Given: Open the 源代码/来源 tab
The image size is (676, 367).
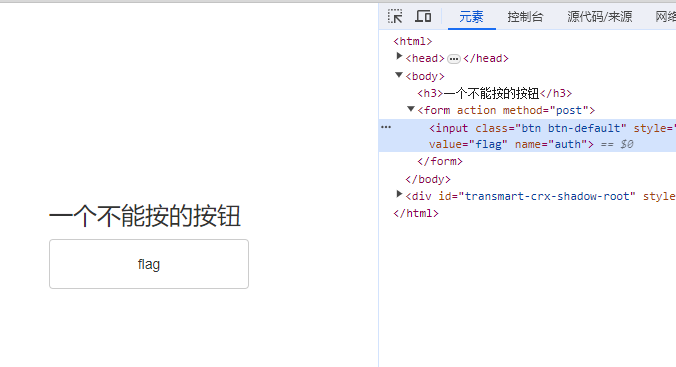Looking at the screenshot, I should point(600,17).
